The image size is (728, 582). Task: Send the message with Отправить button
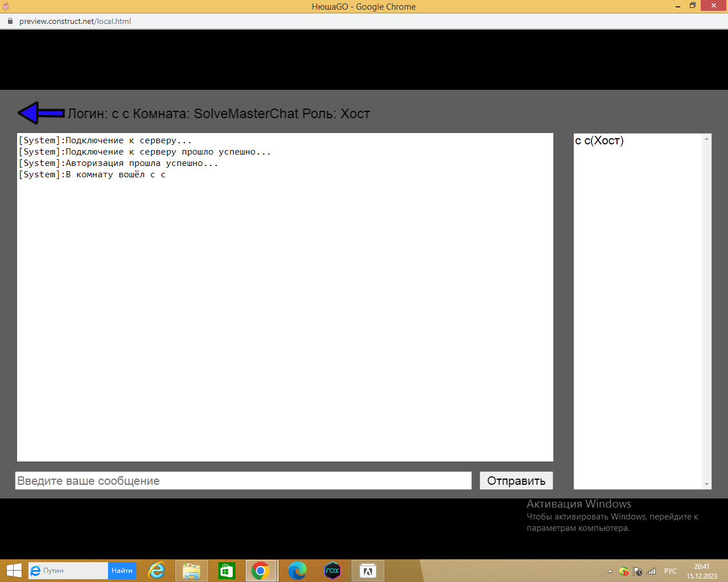tap(516, 481)
